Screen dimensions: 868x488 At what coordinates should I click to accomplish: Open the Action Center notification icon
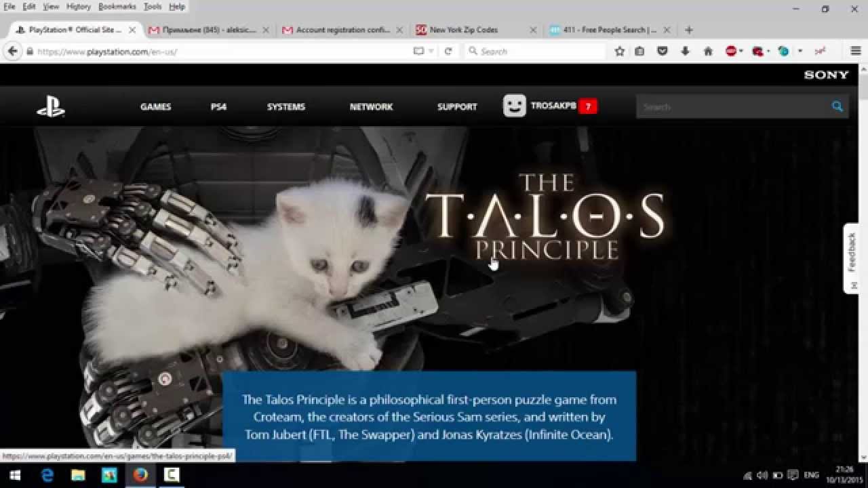point(792,475)
